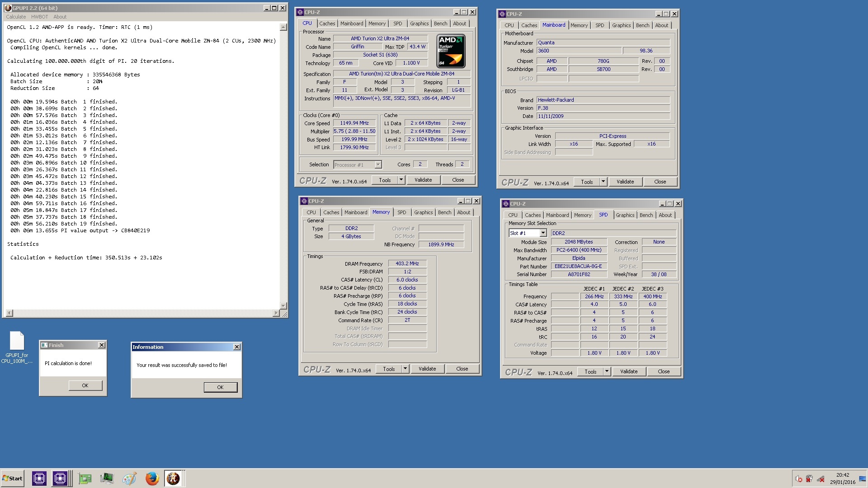The width and height of the screenshot is (868, 488).
Task: Open the green graphics card taskbar app
Action: coord(85,479)
